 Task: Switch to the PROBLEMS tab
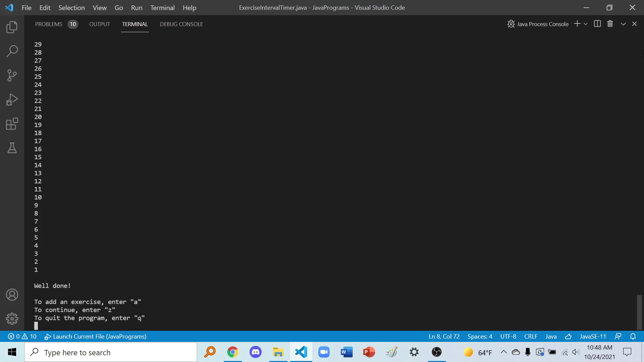point(49,24)
